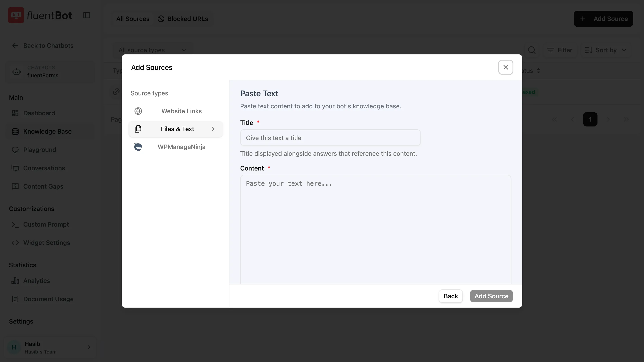Click the link icon in source row
Image resolution: width=644 pixels, height=362 pixels.
tap(116, 92)
